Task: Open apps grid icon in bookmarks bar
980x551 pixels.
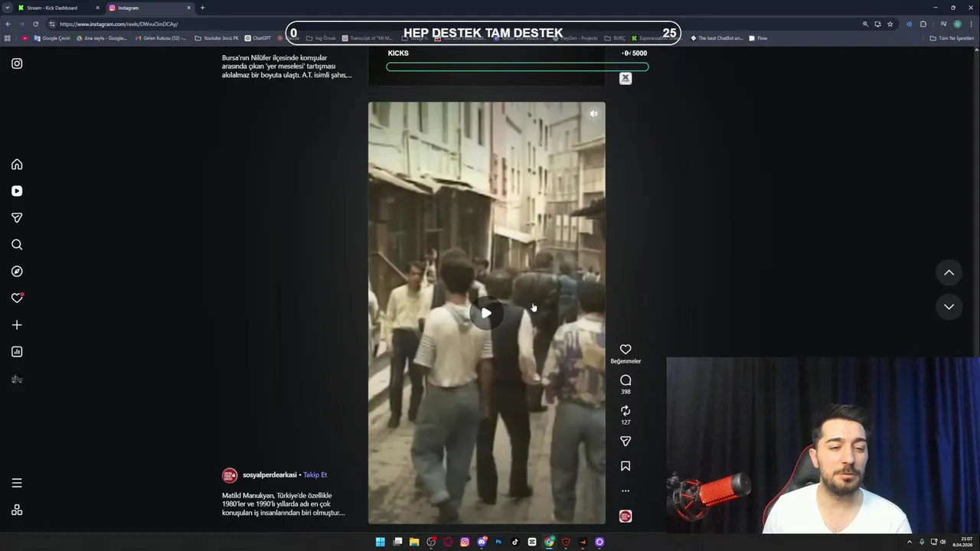Action: [x=8, y=38]
